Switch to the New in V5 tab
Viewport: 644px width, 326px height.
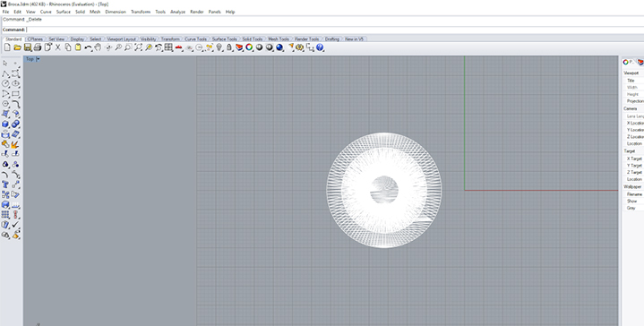tap(354, 39)
